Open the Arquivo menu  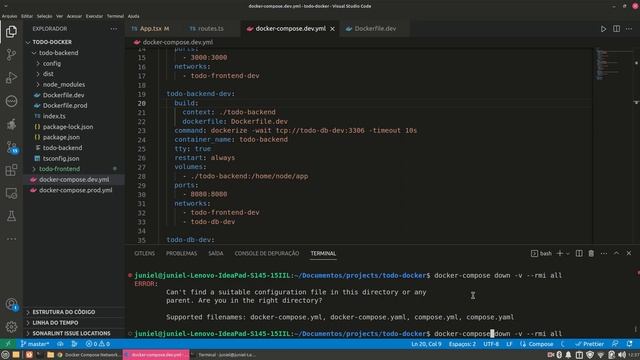(x=9, y=16)
